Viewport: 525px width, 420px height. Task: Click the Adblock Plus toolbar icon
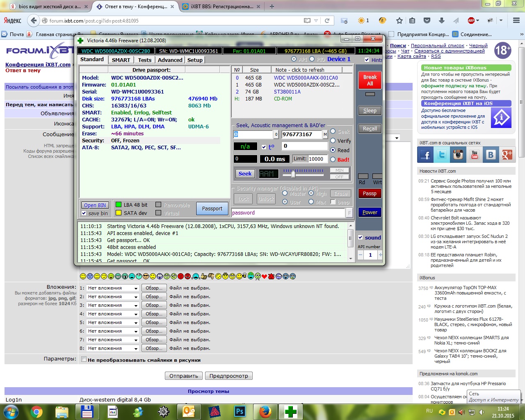(471, 21)
